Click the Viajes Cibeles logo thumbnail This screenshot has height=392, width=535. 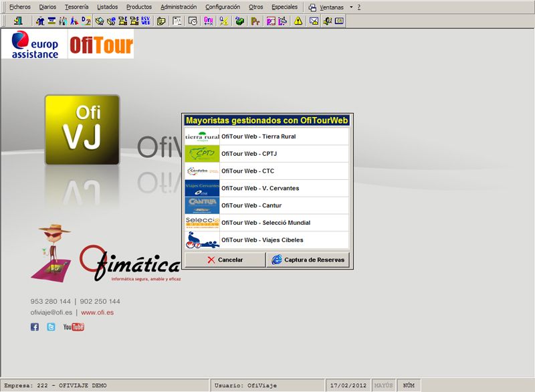(x=202, y=240)
